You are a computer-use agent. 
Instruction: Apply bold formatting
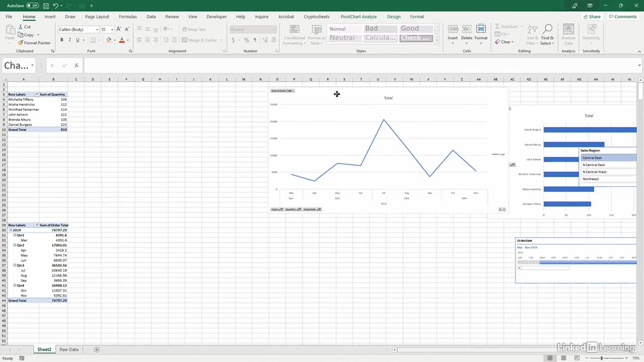62,40
